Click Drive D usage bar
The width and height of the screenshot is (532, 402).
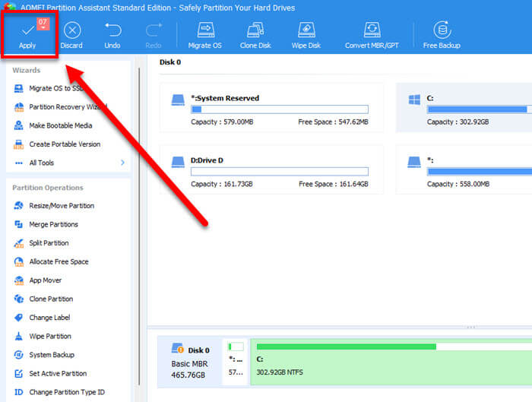point(280,172)
